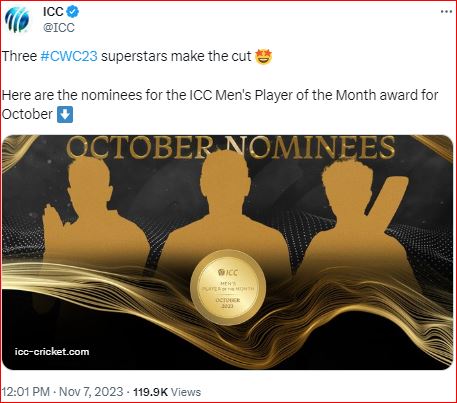Open the October Nominees image
The width and height of the screenshot is (457, 403).
pos(228,252)
